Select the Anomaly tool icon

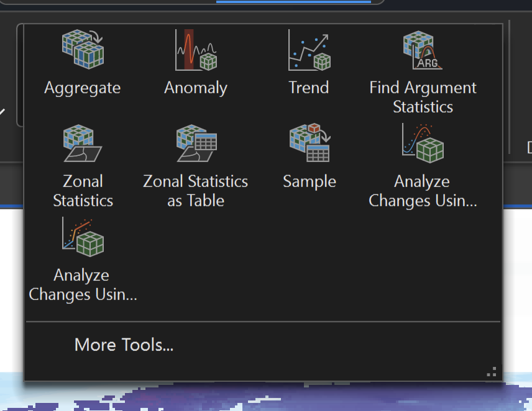[x=196, y=50]
